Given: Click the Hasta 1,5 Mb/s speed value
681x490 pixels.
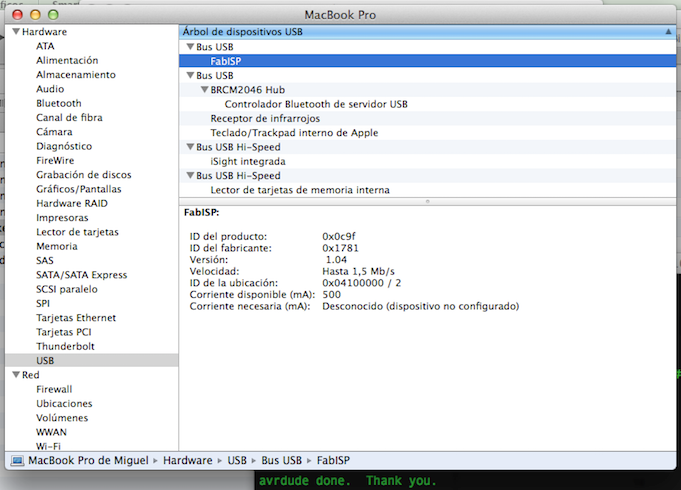Looking at the screenshot, I should pos(358,271).
